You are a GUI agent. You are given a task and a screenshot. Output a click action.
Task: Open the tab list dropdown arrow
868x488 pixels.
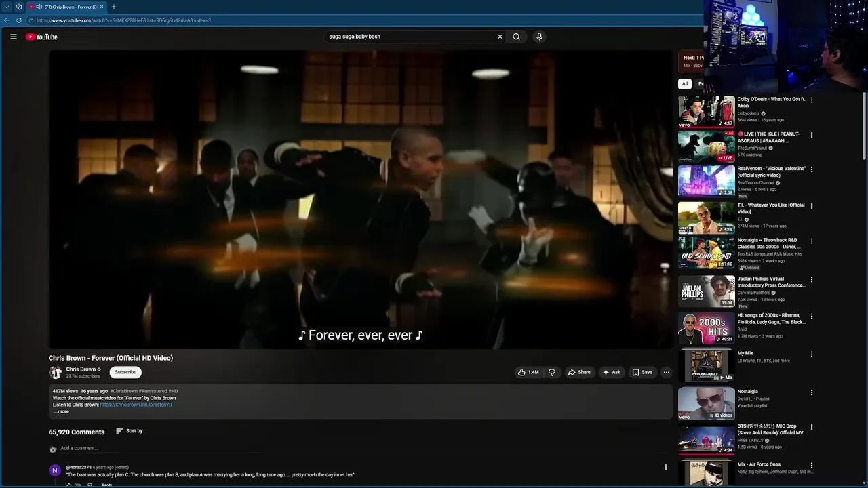coord(6,7)
